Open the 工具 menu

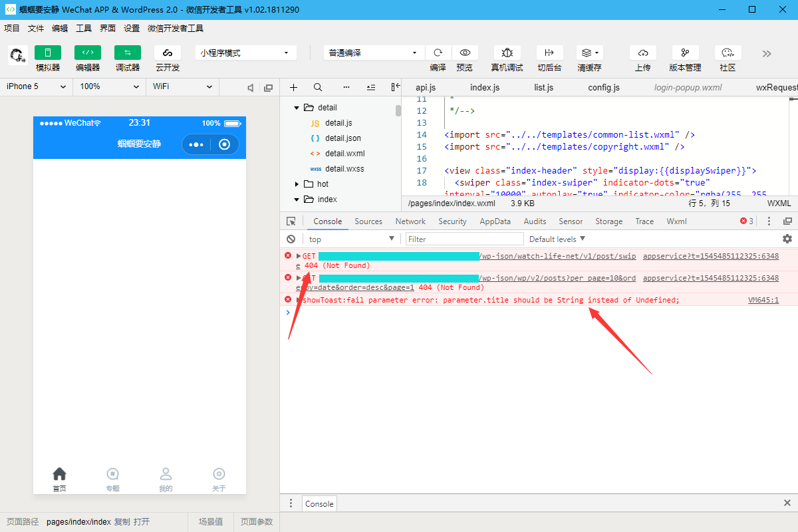pyautogui.click(x=84, y=28)
